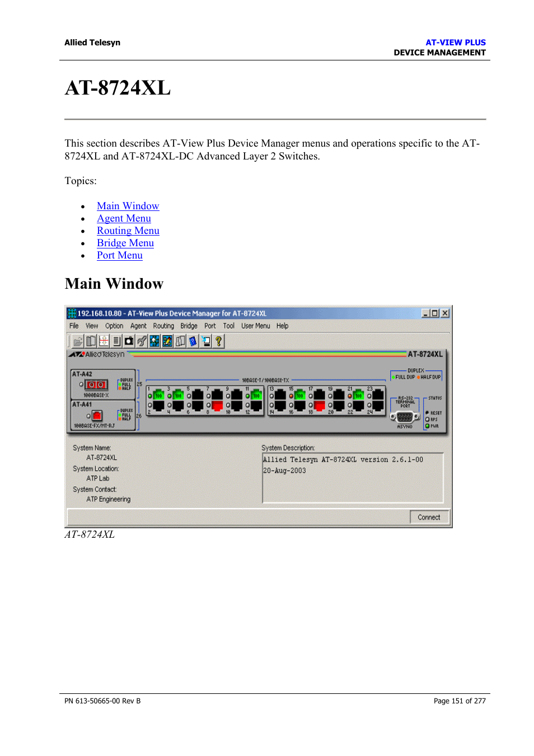The height and width of the screenshot is (756, 534).
Task: Click the Connect button
Action: tap(429, 517)
